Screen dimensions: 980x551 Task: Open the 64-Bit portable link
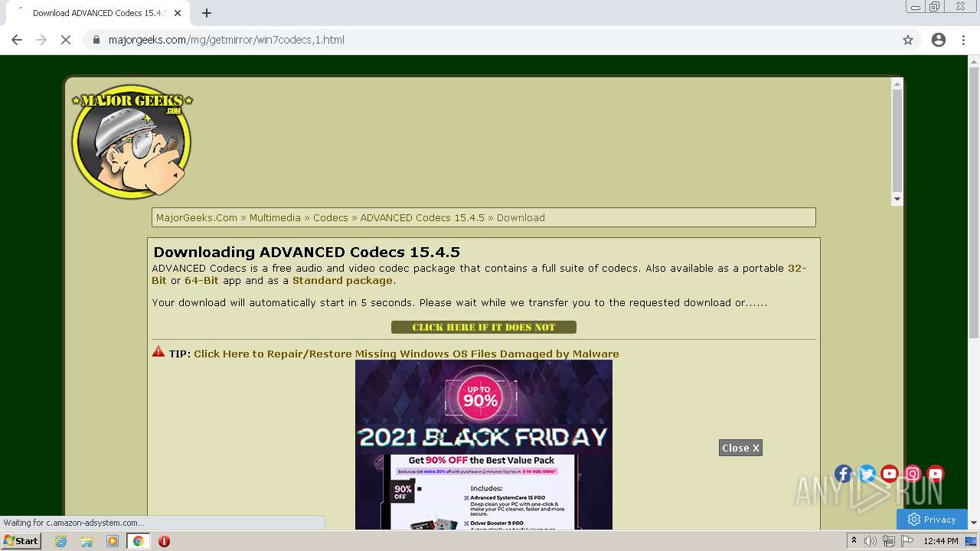point(201,281)
